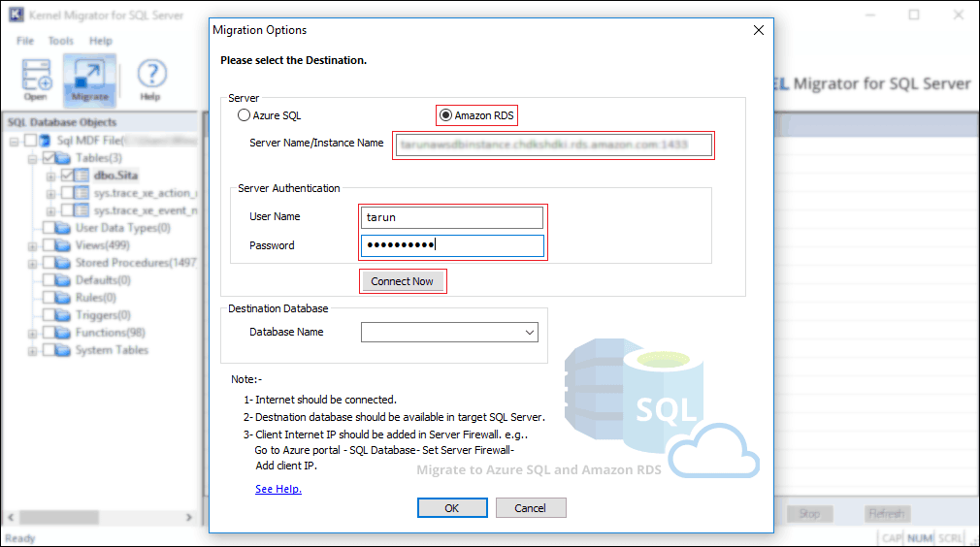Open the See Help link

[278, 489]
